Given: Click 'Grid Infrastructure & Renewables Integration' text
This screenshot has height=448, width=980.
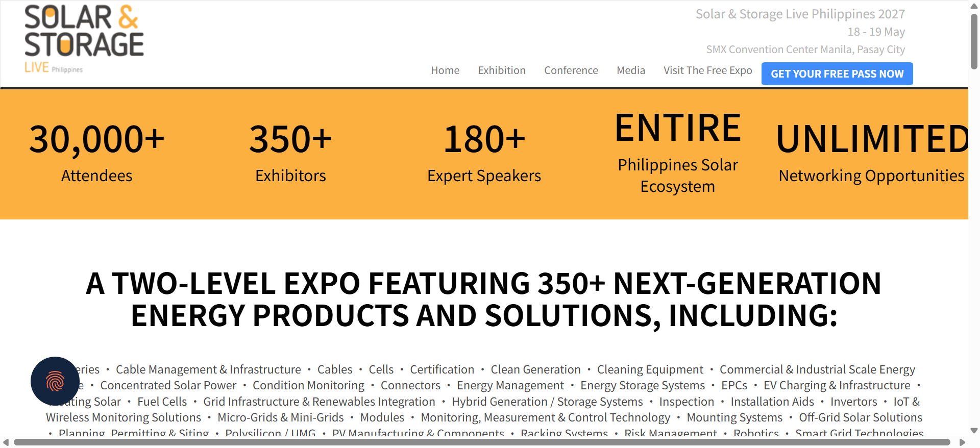Looking at the screenshot, I should click(319, 402).
